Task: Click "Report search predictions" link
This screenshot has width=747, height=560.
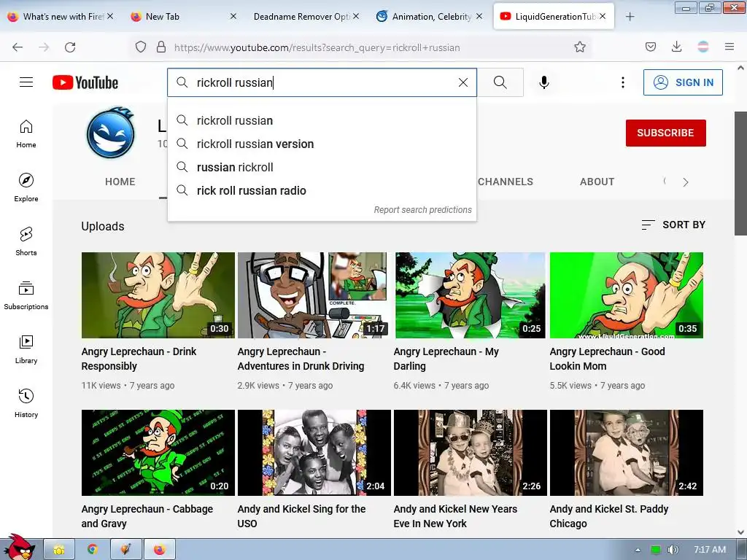Action: 422,209
